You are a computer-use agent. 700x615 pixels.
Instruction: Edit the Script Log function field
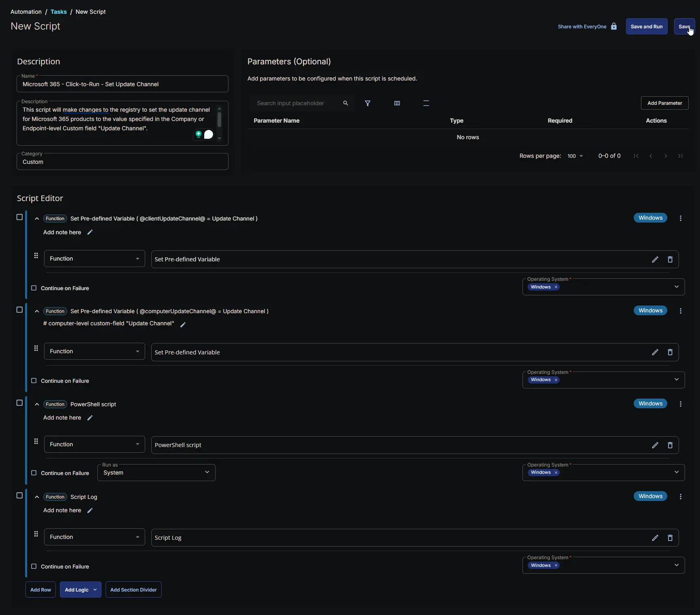(x=655, y=538)
